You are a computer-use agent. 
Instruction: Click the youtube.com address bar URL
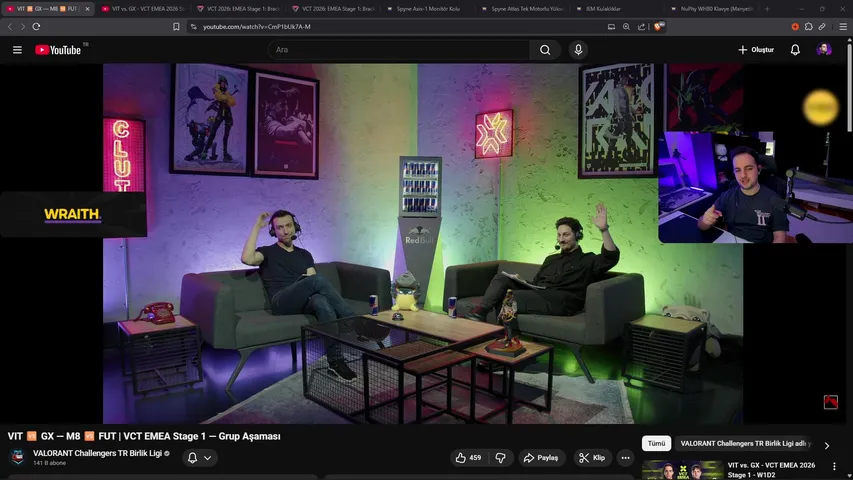coord(257,26)
